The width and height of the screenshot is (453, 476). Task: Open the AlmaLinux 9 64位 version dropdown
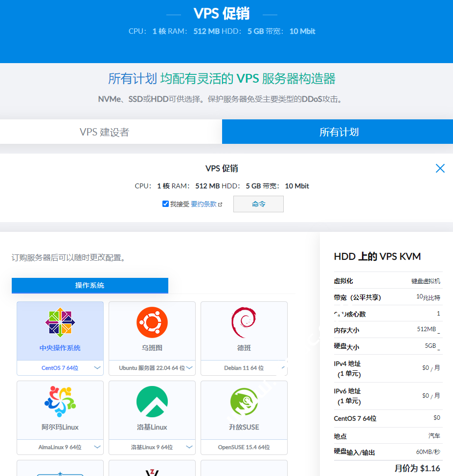tap(96, 447)
